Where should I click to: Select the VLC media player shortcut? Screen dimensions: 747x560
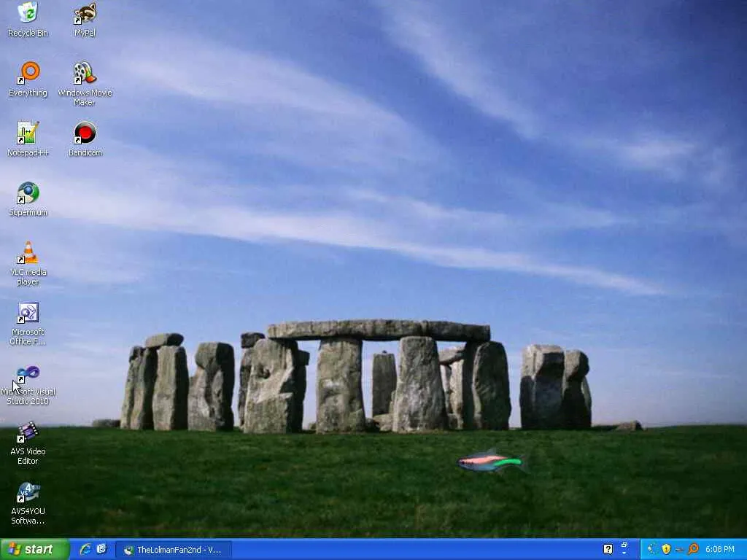pos(28,263)
